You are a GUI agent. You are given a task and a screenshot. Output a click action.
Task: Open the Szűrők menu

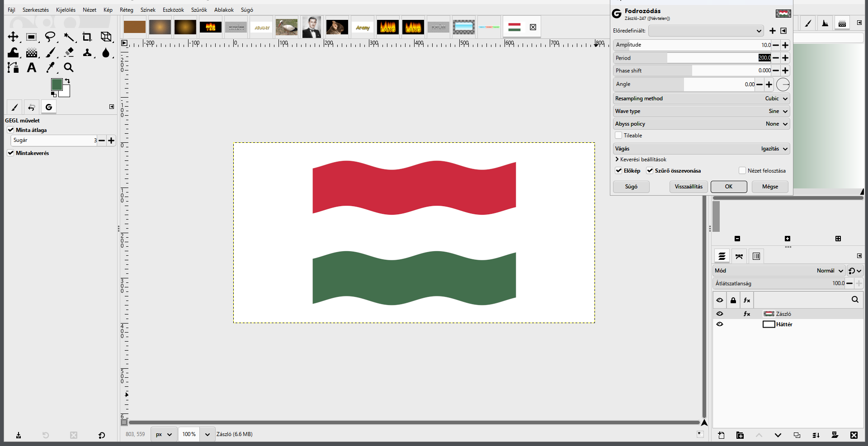pyautogui.click(x=199, y=10)
